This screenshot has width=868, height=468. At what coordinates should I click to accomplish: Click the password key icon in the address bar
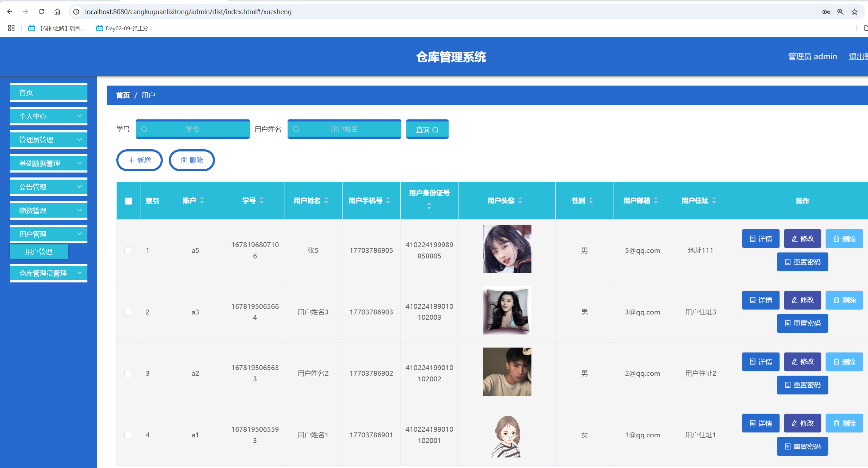point(827,11)
